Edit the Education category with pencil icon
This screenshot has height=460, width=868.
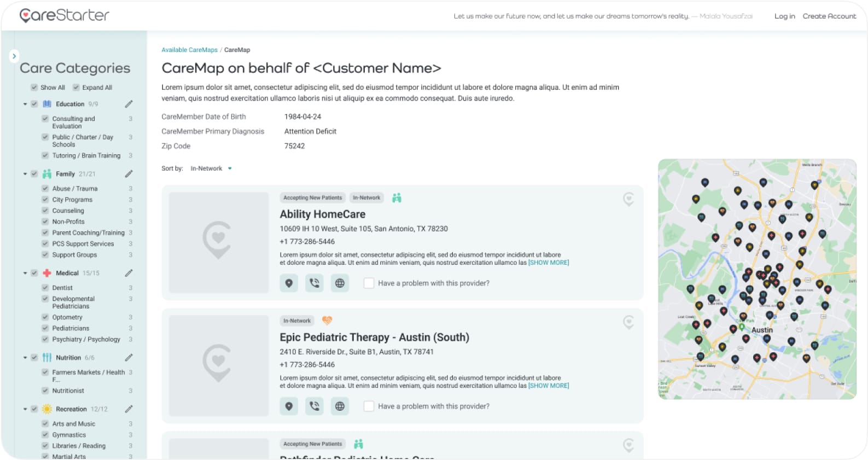[129, 104]
